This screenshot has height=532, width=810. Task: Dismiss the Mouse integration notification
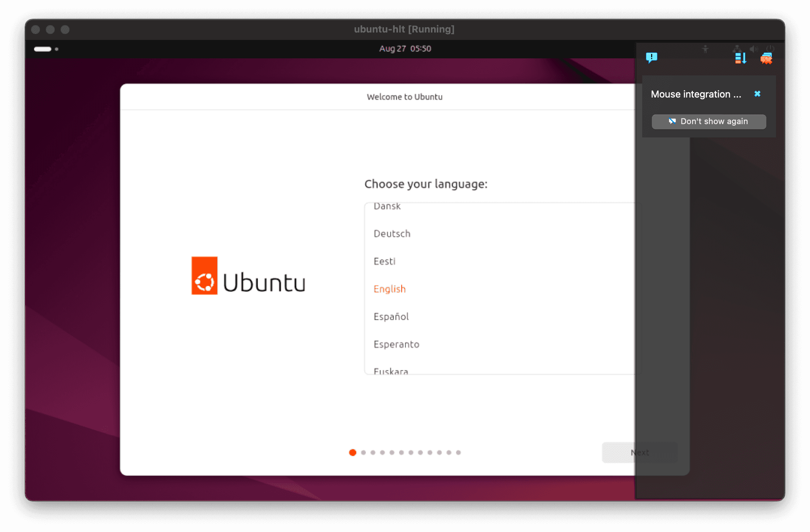pyautogui.click(x=757, y=94)
